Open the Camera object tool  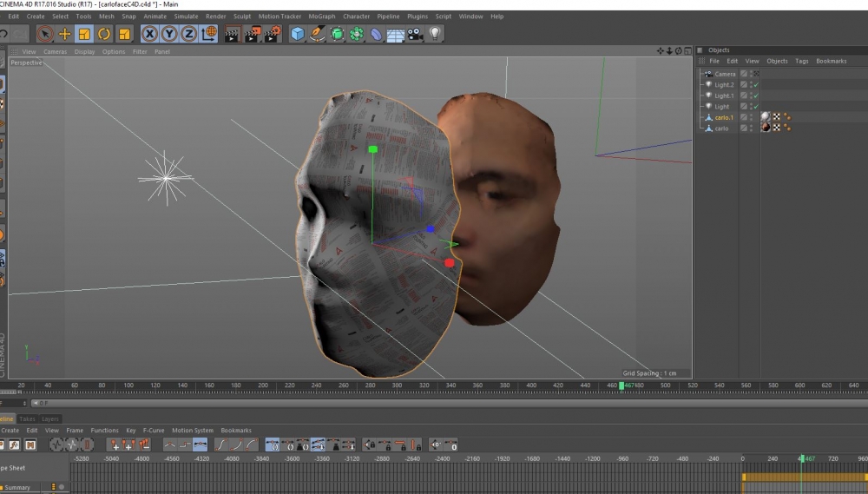pos(415,34)
